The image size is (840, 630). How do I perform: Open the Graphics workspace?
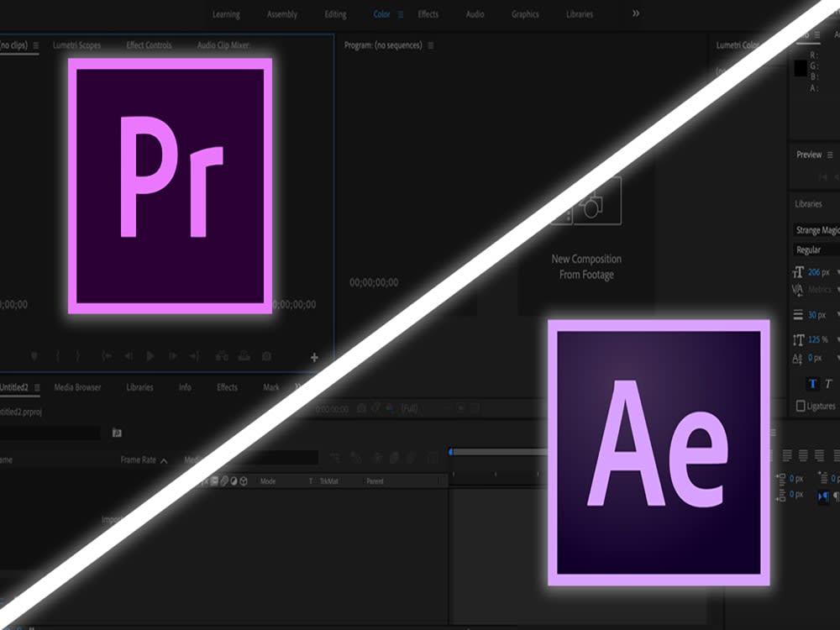click(x=525, y=14)
